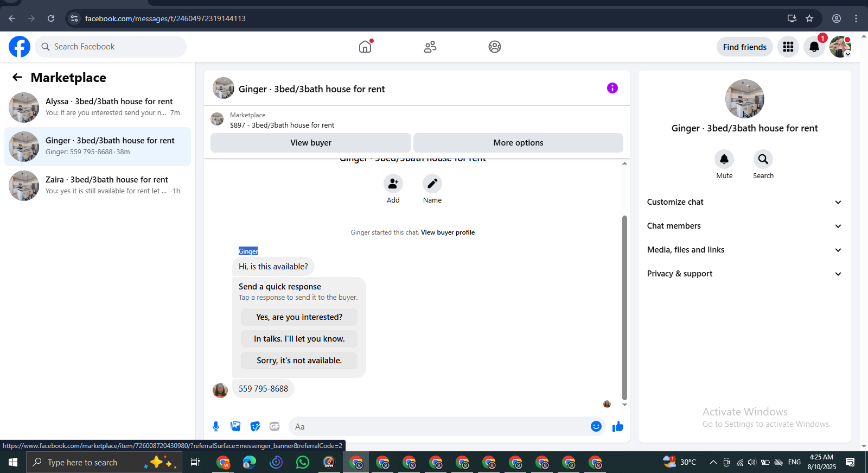Expand the Customize chat section
The width and height of the screenshot is (868, 473).
tap(744, 202)
